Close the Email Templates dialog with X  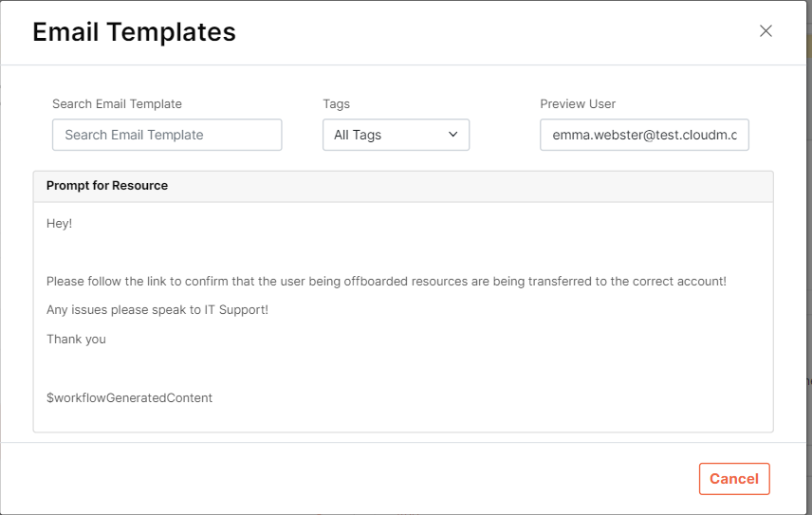[766, 30]
